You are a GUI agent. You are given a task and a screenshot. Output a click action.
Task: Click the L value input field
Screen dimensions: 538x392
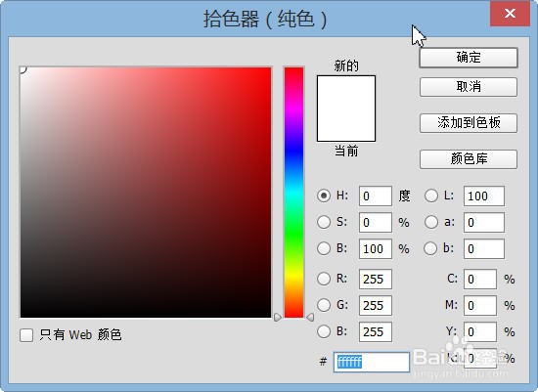click(484, 196)
